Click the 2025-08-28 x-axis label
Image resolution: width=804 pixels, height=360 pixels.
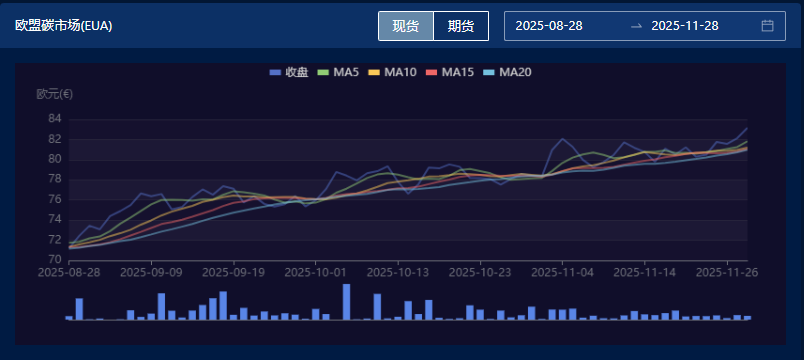pyautogui.click(x=69, y=272)
